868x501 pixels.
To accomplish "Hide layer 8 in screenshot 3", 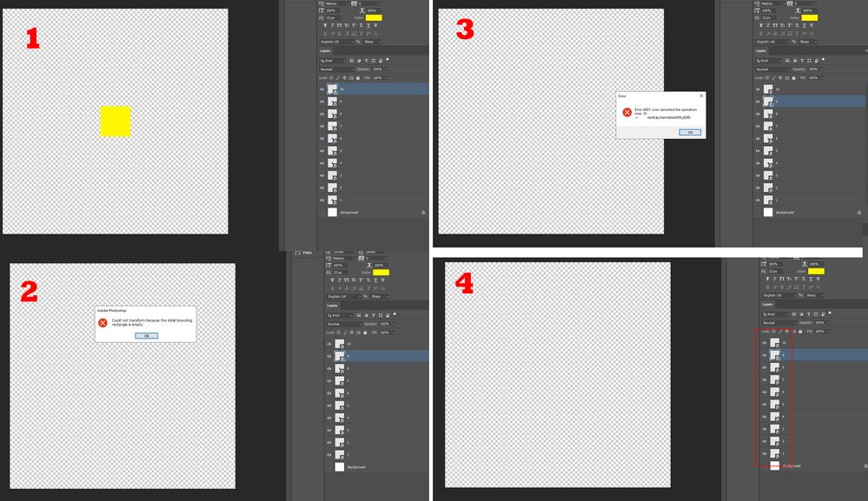I will (x=758, y=114).
